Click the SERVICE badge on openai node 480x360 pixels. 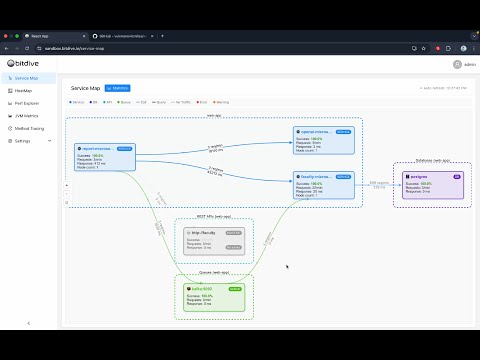(343, 132)
